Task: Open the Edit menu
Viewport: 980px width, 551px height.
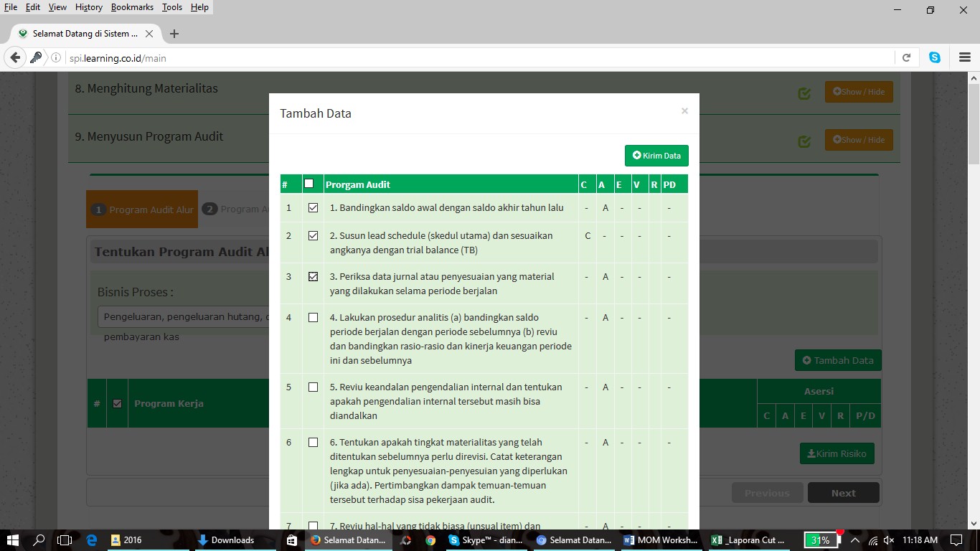Action: pos(33,7)
